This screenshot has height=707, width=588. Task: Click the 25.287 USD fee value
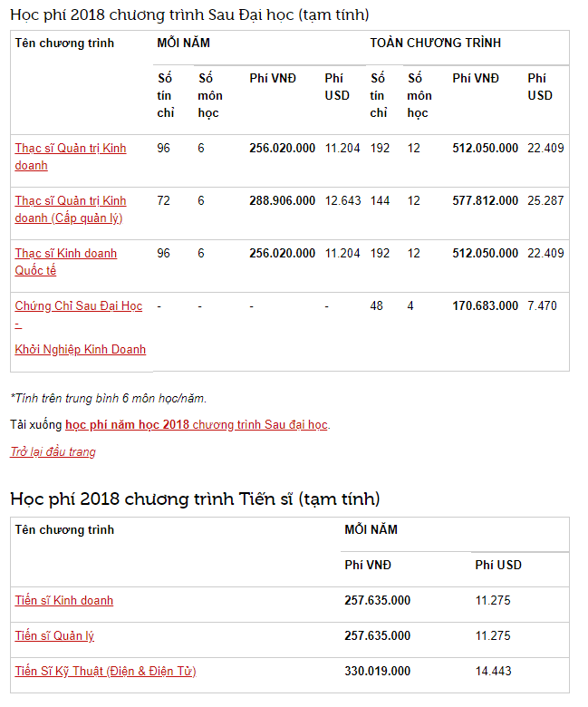pyautogui.click(x=545, y=201)
